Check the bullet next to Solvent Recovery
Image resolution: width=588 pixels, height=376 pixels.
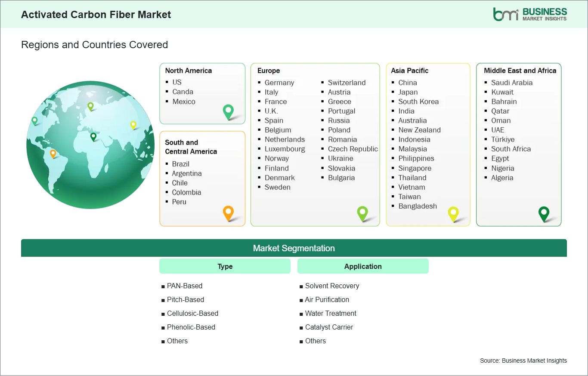click(x=300, y=286)
